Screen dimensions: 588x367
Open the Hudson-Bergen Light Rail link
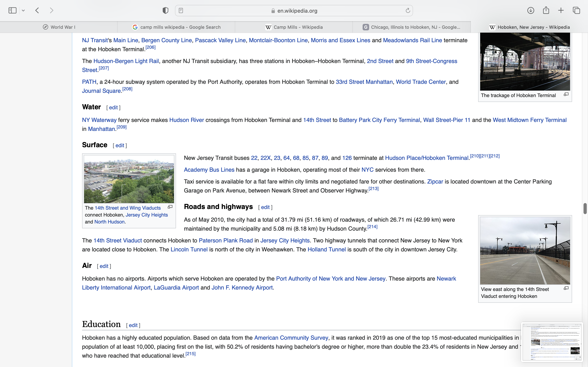click(x=126, y=61)
